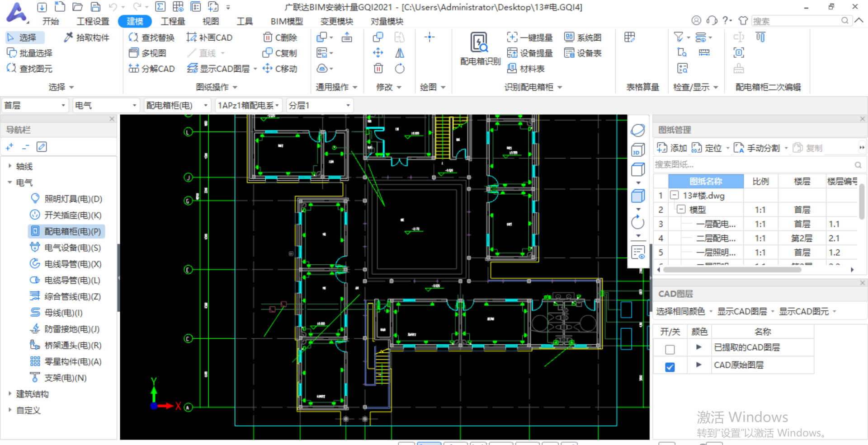Open the 首层 floor dropdown
Viewport: 868px width, 445px height.
(x=35, y=105)
